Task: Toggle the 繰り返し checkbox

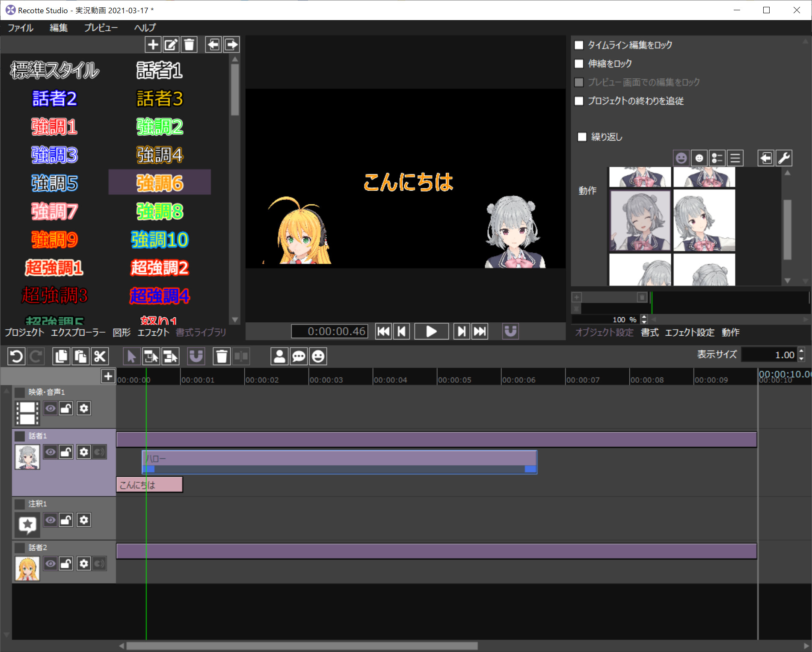Action: point(582,137)
